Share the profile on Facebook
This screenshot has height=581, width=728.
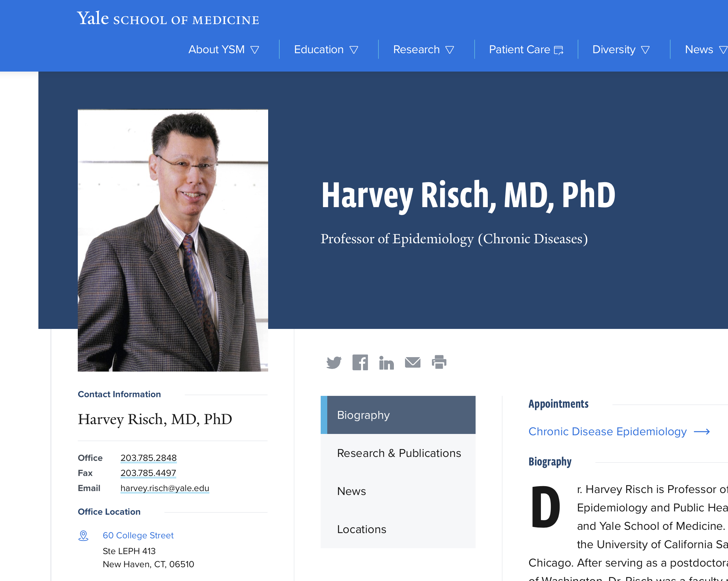(360, 363)
